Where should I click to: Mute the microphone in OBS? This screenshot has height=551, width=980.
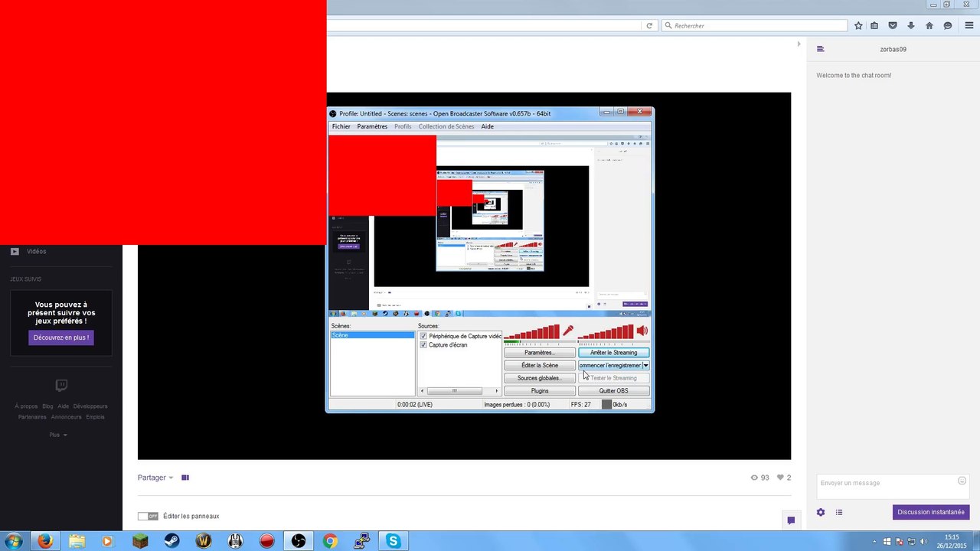point(567,331)
